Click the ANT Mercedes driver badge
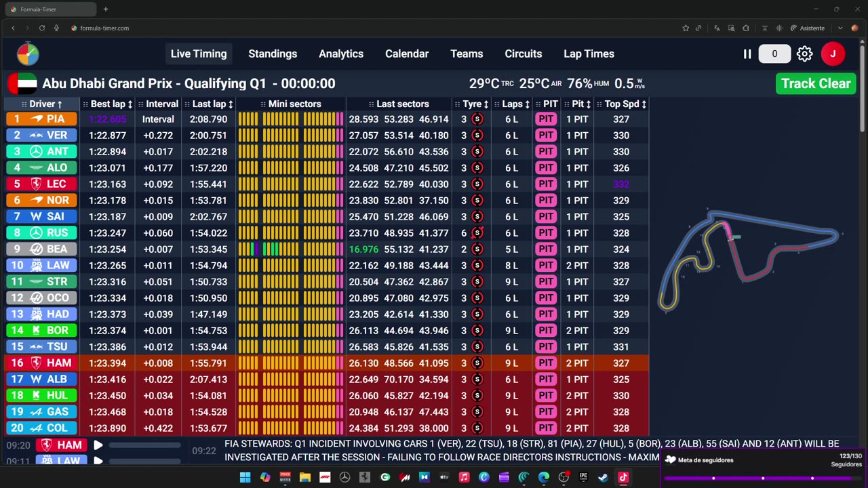 coord(41,152)
